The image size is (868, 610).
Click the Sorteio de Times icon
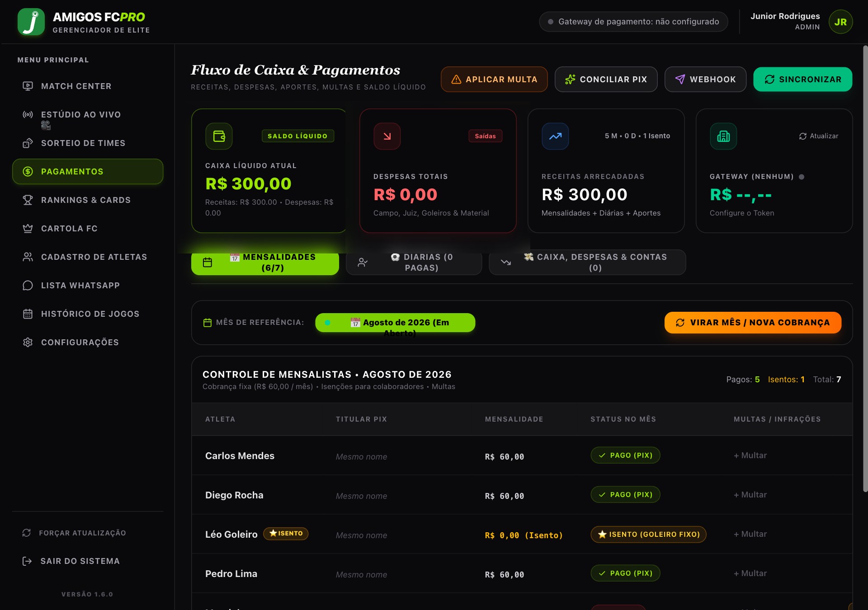[x=28, y=143]
